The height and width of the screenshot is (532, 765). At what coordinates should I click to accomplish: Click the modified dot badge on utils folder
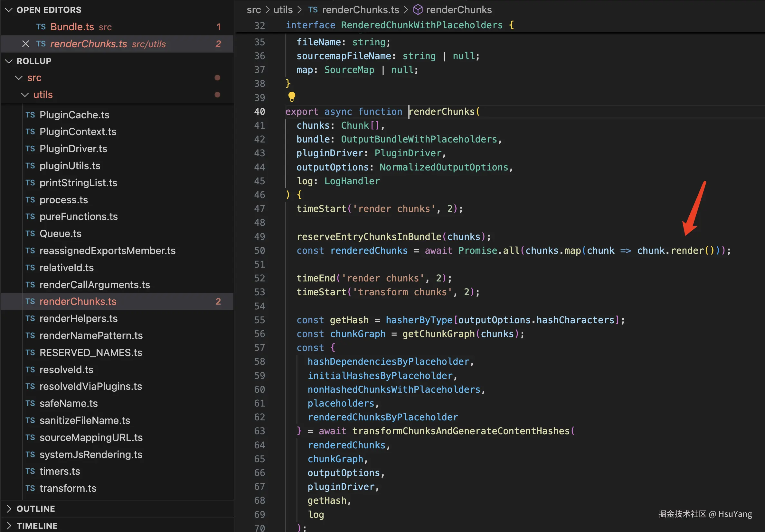click(x=217, y=95)
